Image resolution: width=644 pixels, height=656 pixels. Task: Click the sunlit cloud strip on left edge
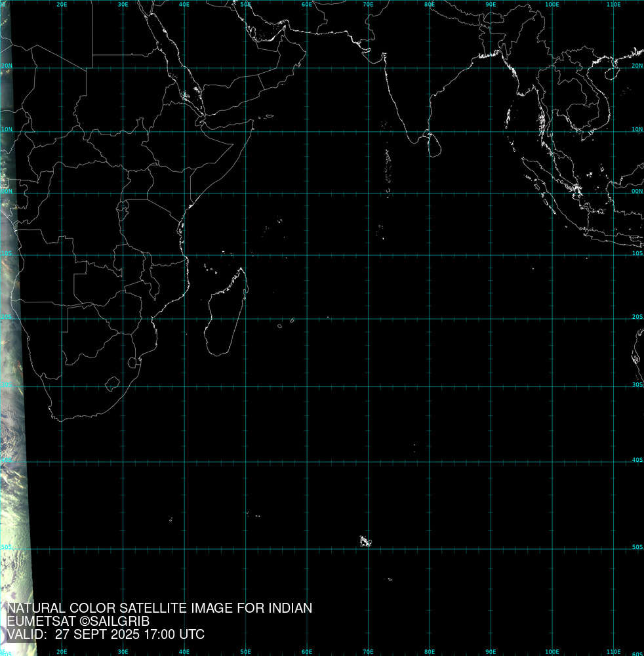[14, 394]
